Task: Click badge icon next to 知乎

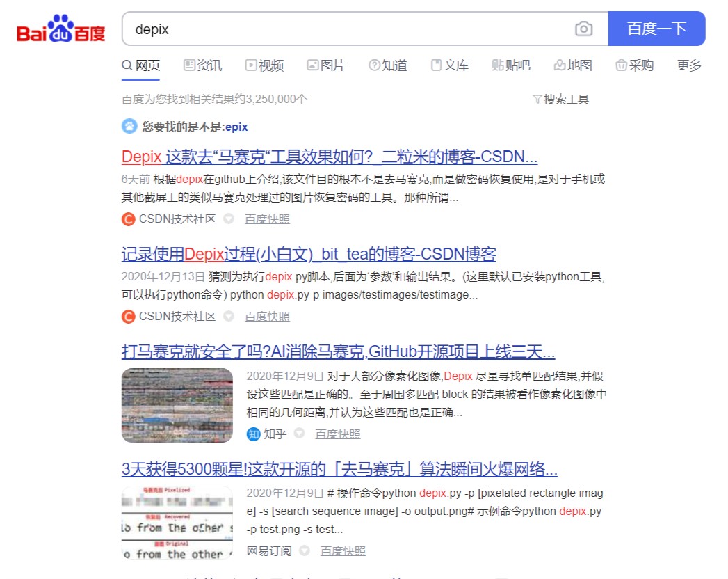Action: pos(299,433)
